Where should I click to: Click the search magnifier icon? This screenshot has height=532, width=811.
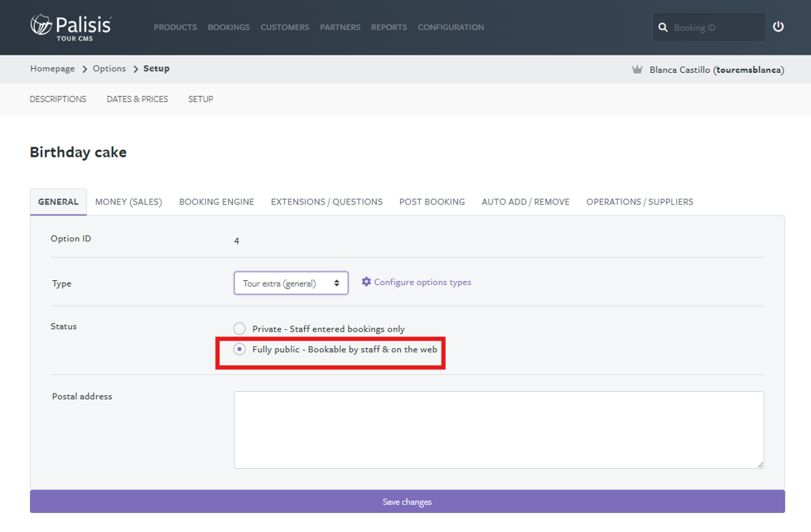[x=663, y=26]
